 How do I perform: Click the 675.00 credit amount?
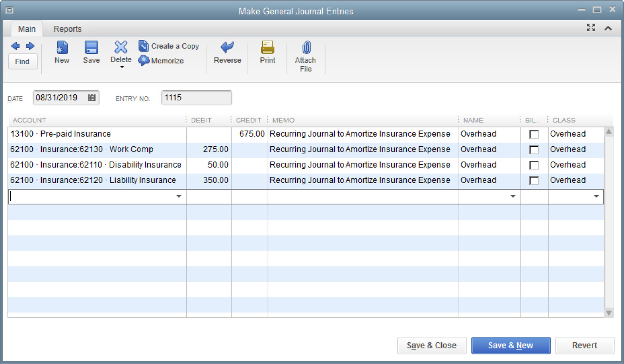tap(252, 134)
